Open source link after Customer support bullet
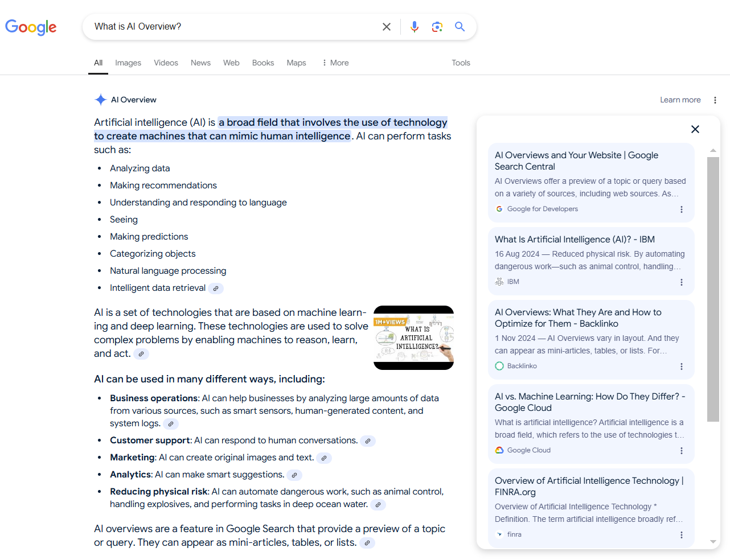Image resolution: width=730 pixels, height=560 pixels. 368,441
